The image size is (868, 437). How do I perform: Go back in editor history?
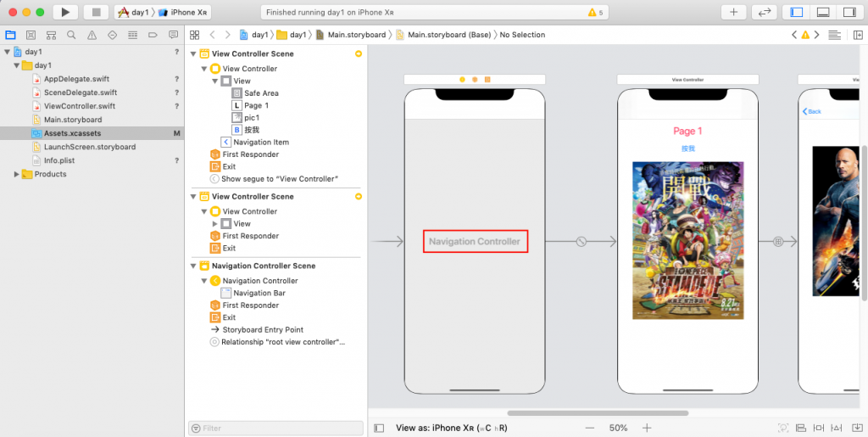(212, 35)
